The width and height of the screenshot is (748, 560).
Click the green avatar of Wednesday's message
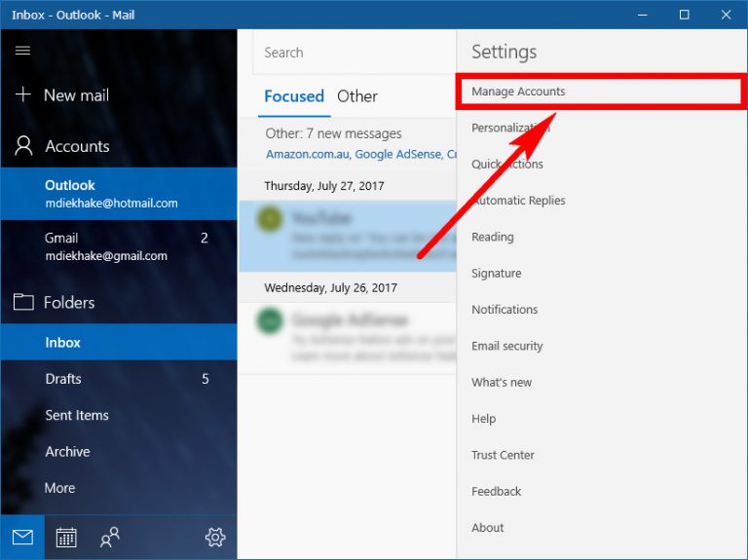pos(270,321)
